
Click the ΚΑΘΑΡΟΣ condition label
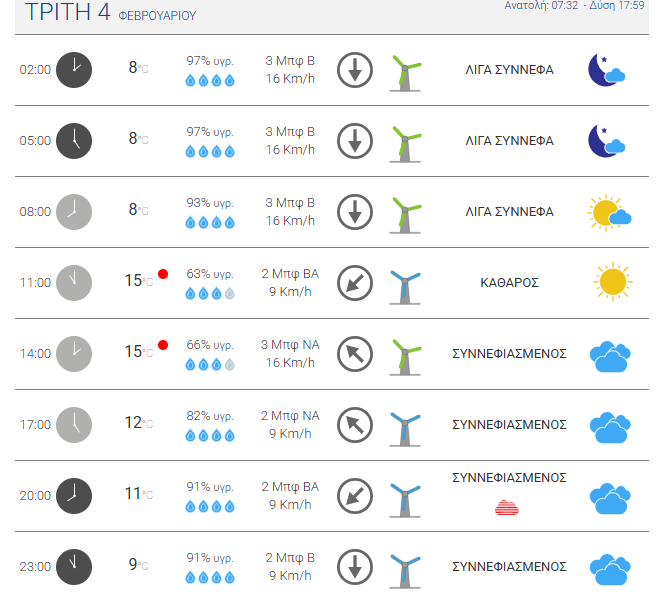[509, 283]
